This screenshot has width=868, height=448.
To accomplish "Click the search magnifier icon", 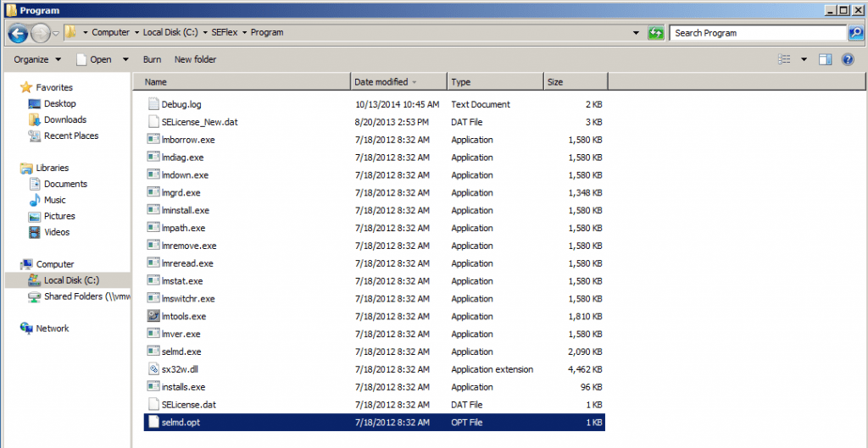I will (x=856, y=33).
